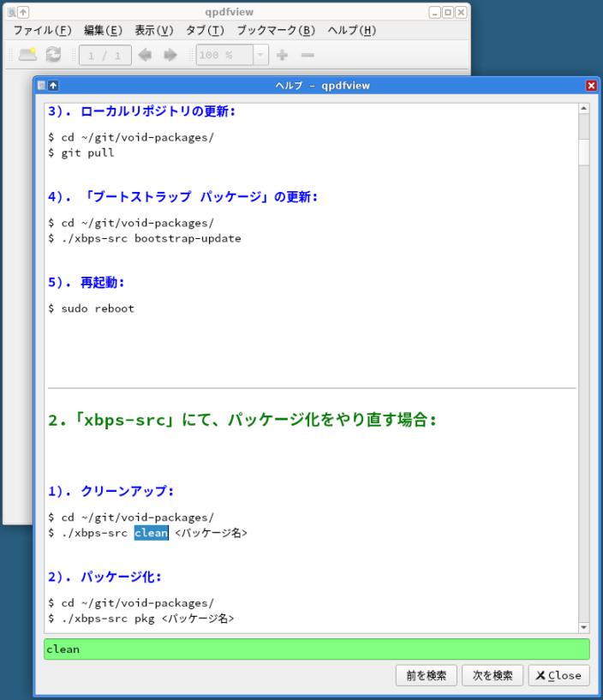The width and height of the screenshot is (603, 700).
Task: Open the 表示(V) menu
Action: click(x=154, y=30)
